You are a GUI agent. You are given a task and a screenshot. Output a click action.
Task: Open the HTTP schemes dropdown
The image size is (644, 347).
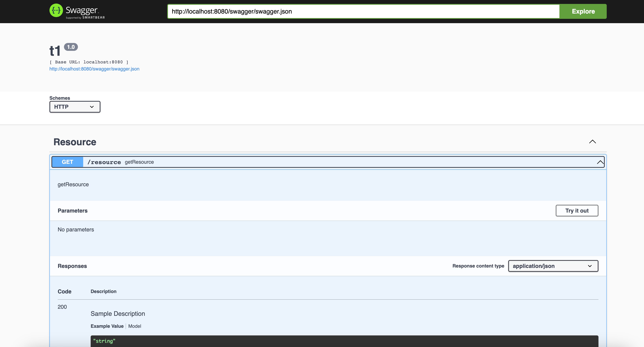click(75, 107)
